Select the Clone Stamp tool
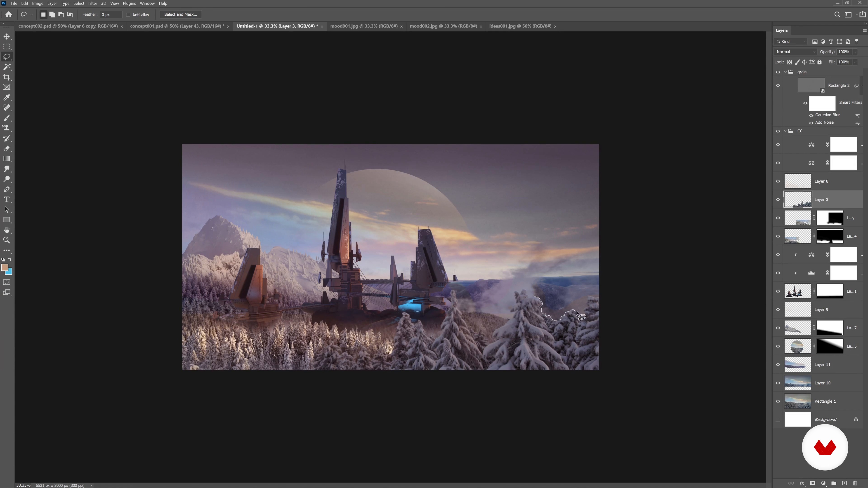This screenshot has height=488, width=868. click(7, 128)
